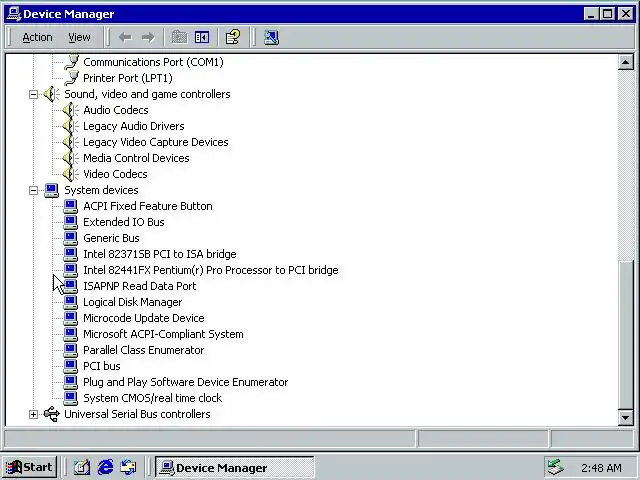Select the 'Universal Serial Bus controllers' label
Screen dimensions: 640x480
coord(138,414)
